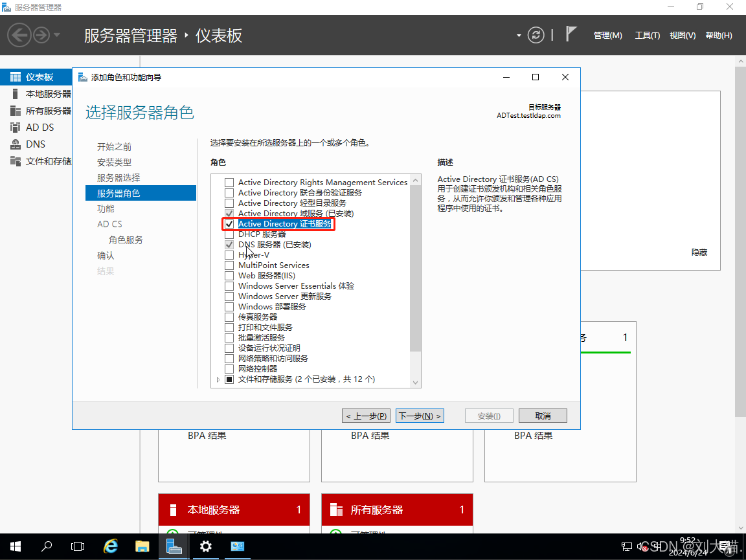This screenshot has width=746, height=560.
Task: Click 下一步(N) button
Action: click(420, 416)
